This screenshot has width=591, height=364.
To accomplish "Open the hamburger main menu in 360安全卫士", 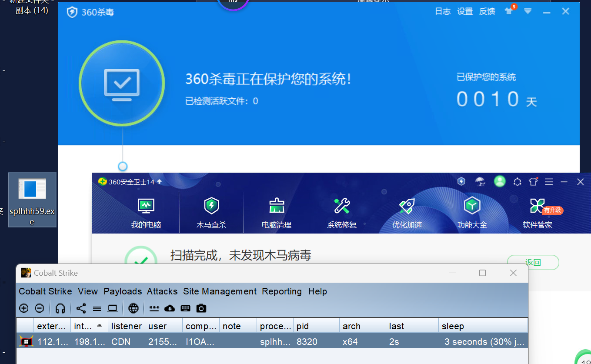I will click(x=549, y=182).
